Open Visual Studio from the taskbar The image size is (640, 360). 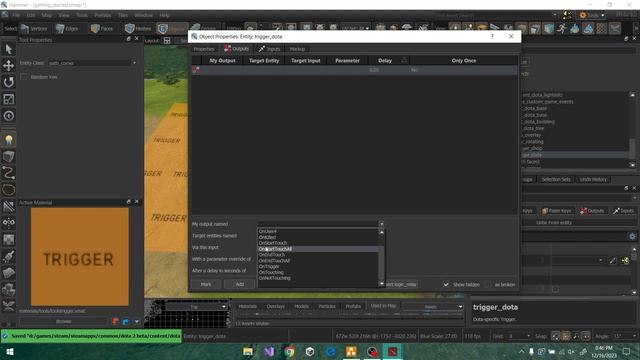(x=269, y=351)
